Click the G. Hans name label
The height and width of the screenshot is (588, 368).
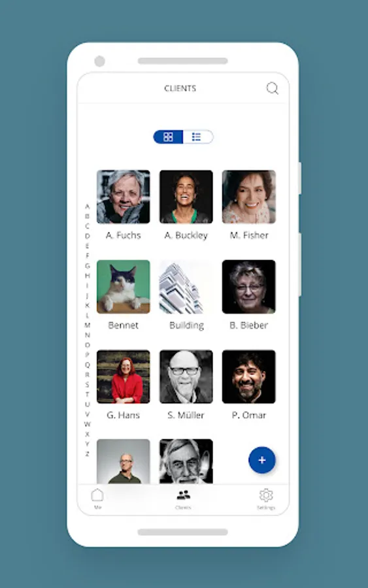coord(124,415)
